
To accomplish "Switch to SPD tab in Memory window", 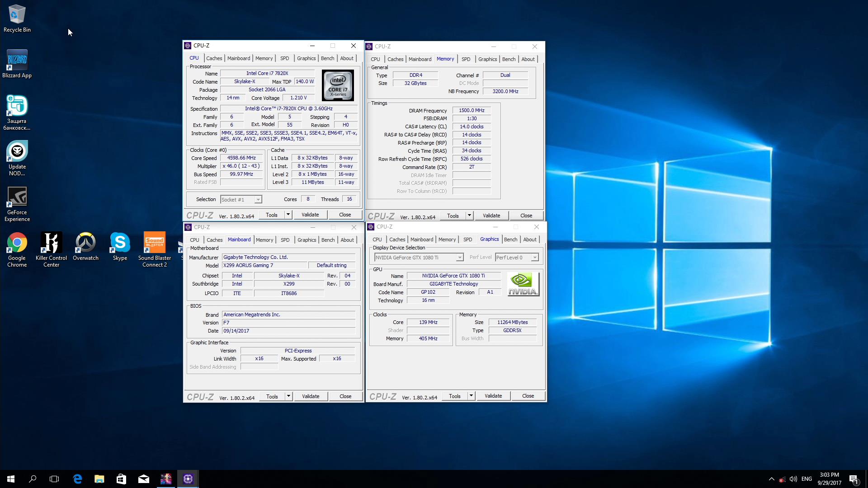I will coord(466,59).
